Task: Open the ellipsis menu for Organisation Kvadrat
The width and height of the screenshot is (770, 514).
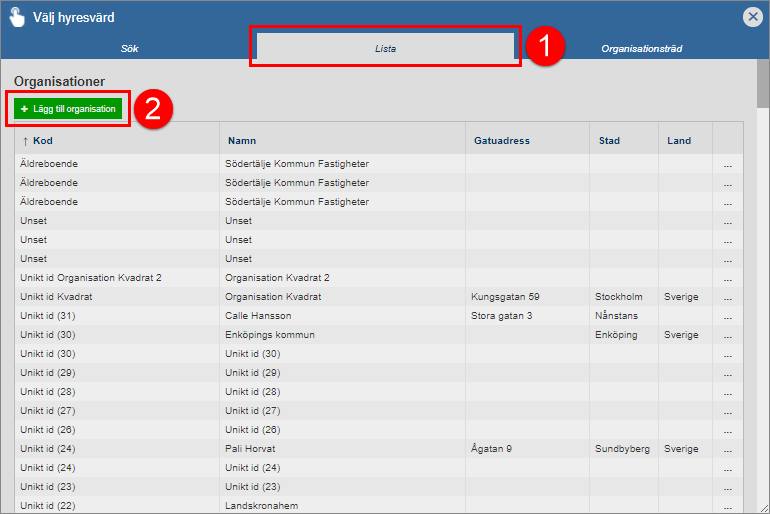Action: pos(728,298)
